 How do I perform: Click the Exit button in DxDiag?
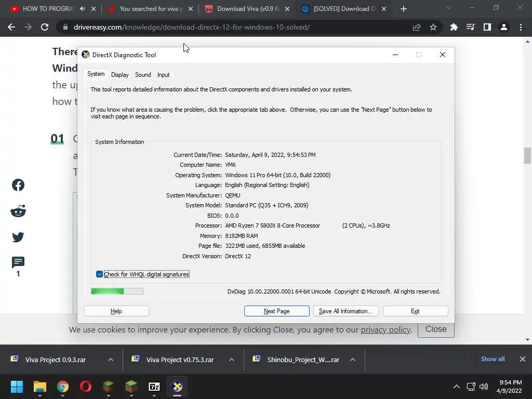pyautogui.click(x=415, y=311)
